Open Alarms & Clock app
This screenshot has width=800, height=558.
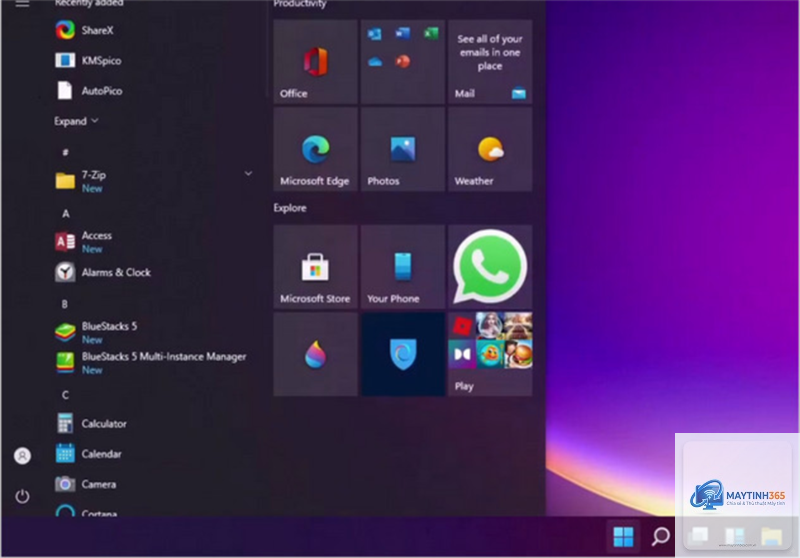pyautogui.click(x=103, y=272)
